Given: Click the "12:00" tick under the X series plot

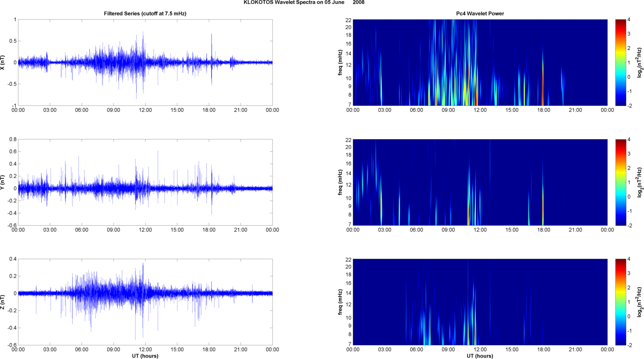Looking at the screenshot, I should [145, 110].
